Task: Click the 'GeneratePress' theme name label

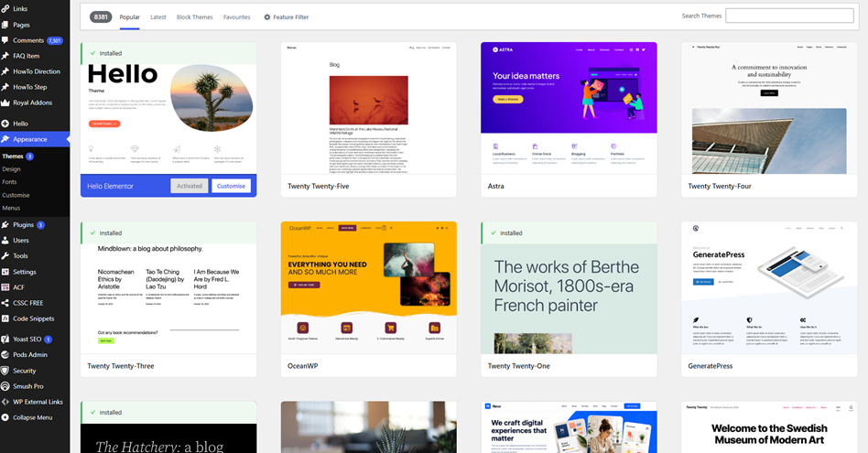Action: pyautogui.click(x=711, y=366)
